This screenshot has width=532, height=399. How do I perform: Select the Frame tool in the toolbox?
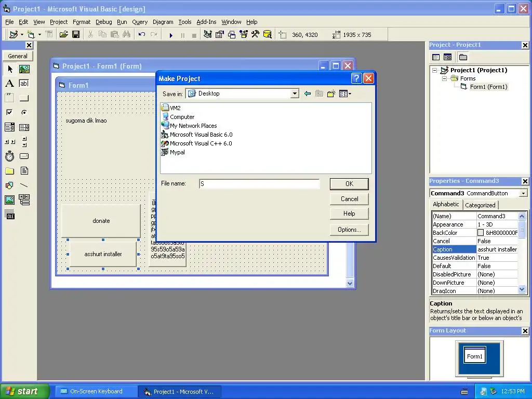[10, 98]
